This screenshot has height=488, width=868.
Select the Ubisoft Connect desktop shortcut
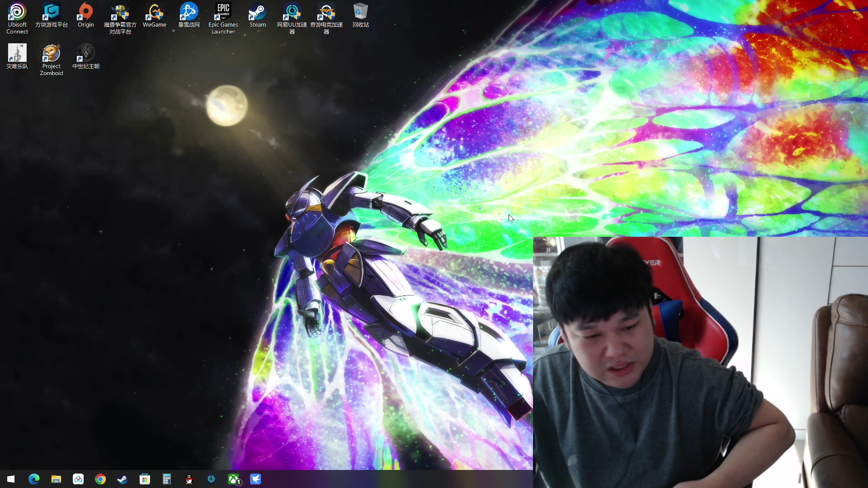pyautogui.click(x=17, y=18)
